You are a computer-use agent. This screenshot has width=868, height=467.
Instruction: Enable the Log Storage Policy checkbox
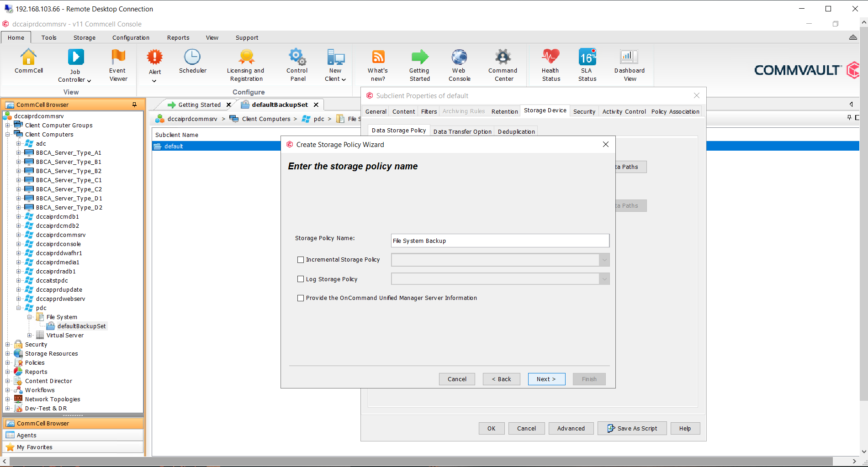301,279
